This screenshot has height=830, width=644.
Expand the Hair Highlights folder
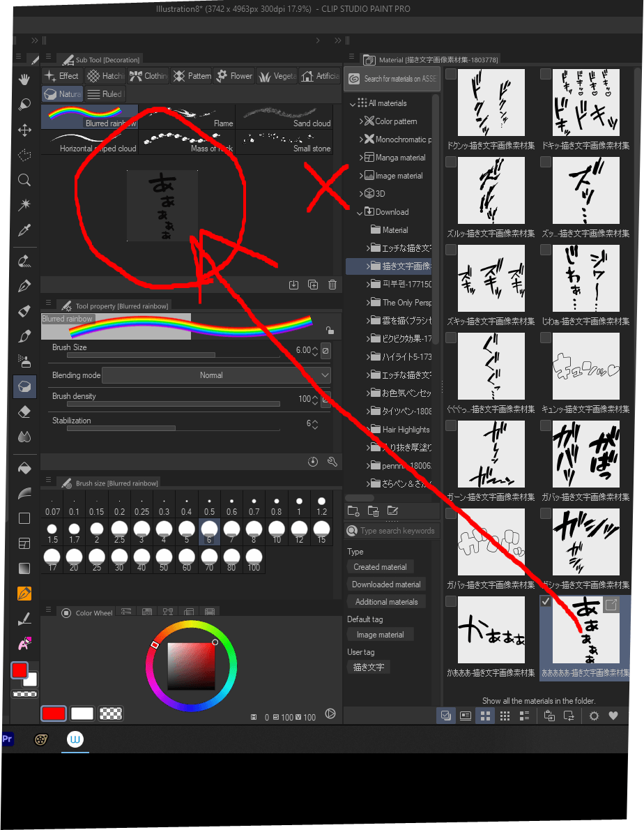point(368,429)
